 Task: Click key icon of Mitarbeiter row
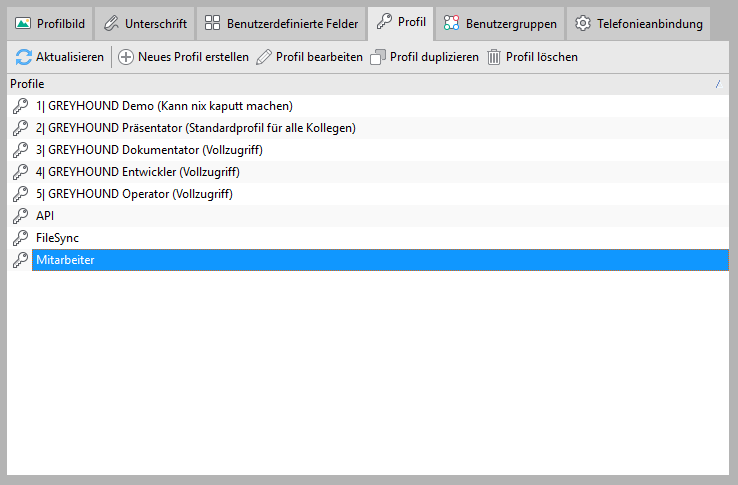click(x=20, y=260)
